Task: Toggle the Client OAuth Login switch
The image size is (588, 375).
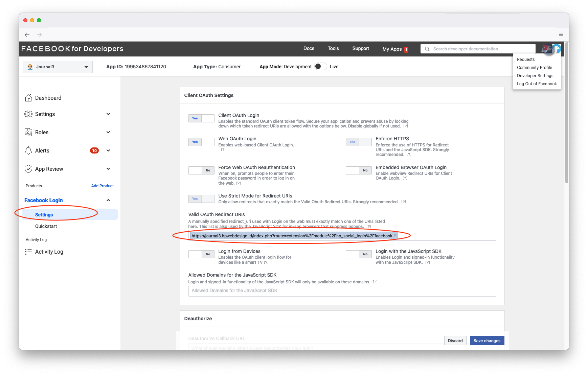Action: pyautogui.click(x=201, y=118)
